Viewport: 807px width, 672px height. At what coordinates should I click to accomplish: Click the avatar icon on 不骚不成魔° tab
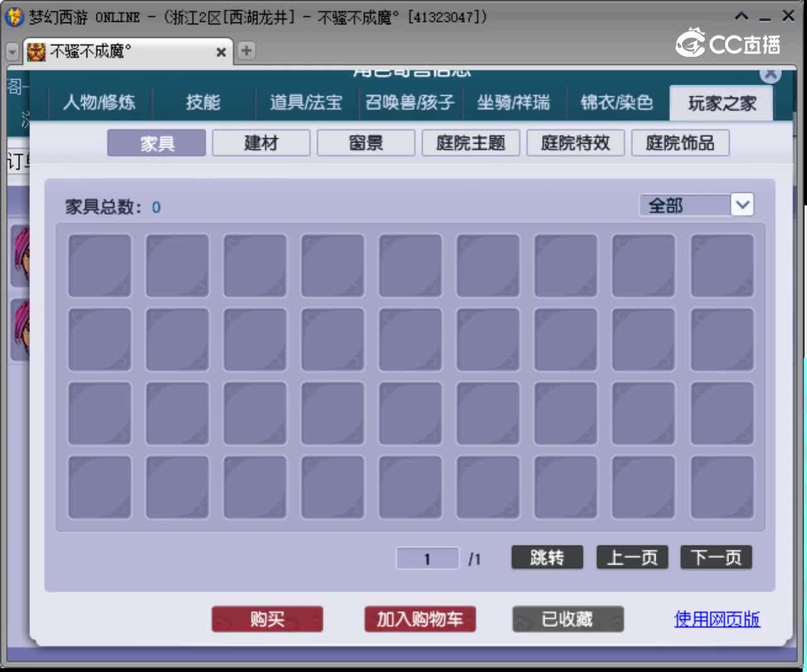(x=36, y=52)
